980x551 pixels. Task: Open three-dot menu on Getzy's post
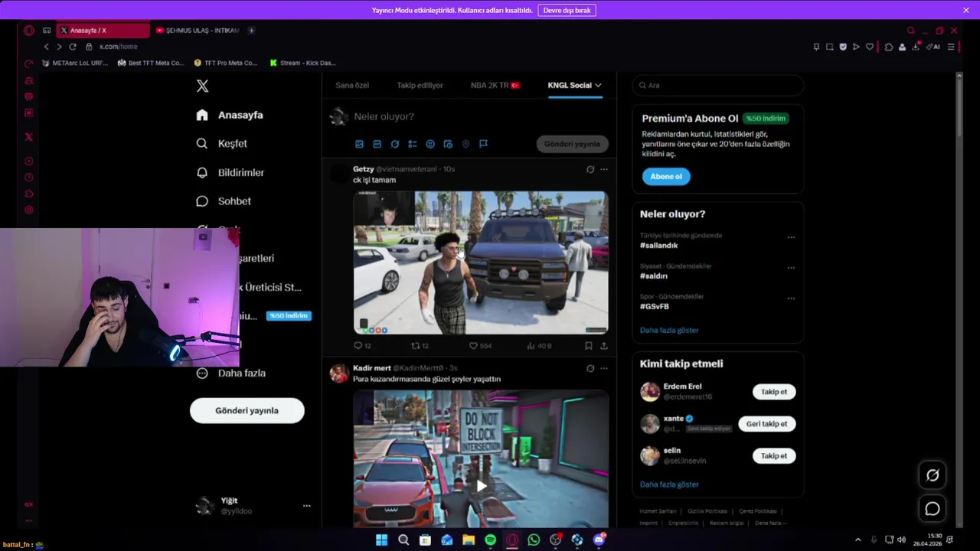coord(604,169)
